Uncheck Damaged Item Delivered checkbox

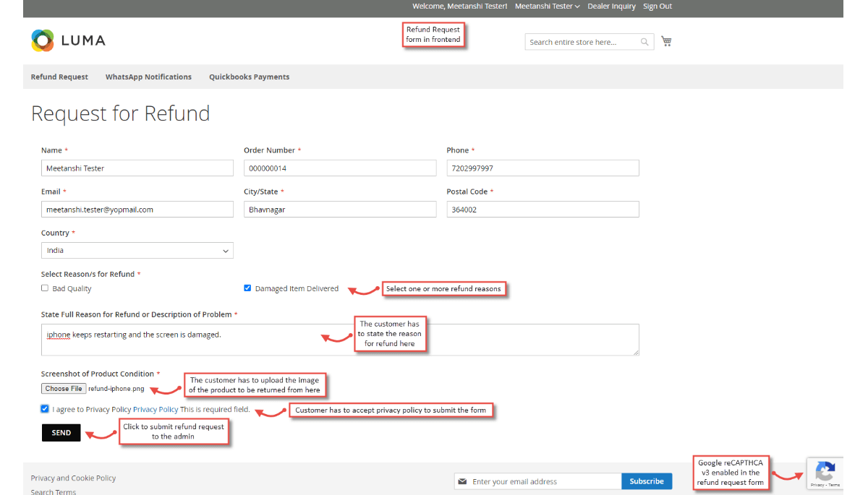[x=248, y=288]
